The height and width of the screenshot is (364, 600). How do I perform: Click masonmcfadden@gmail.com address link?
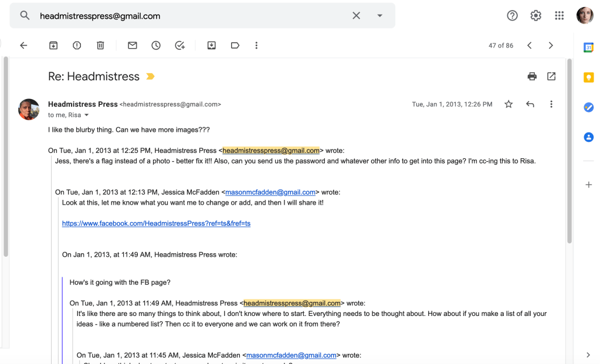[270, 192]
